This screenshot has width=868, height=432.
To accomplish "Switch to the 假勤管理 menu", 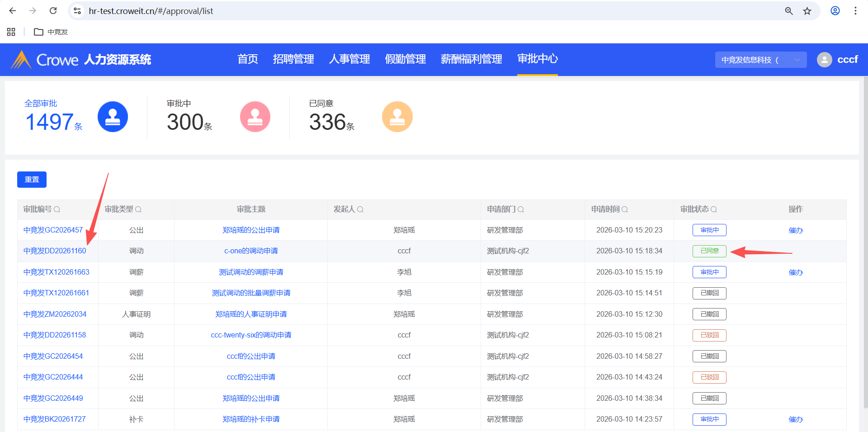I will click(405, 59).
